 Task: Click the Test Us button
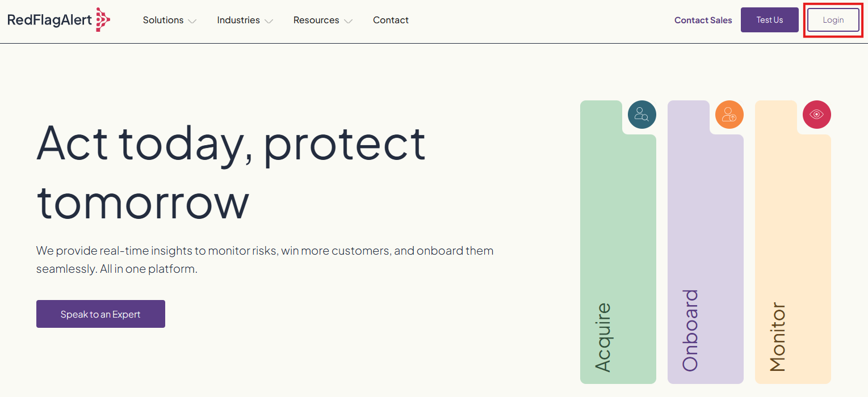pyautogui.click(x=769, y=20)
